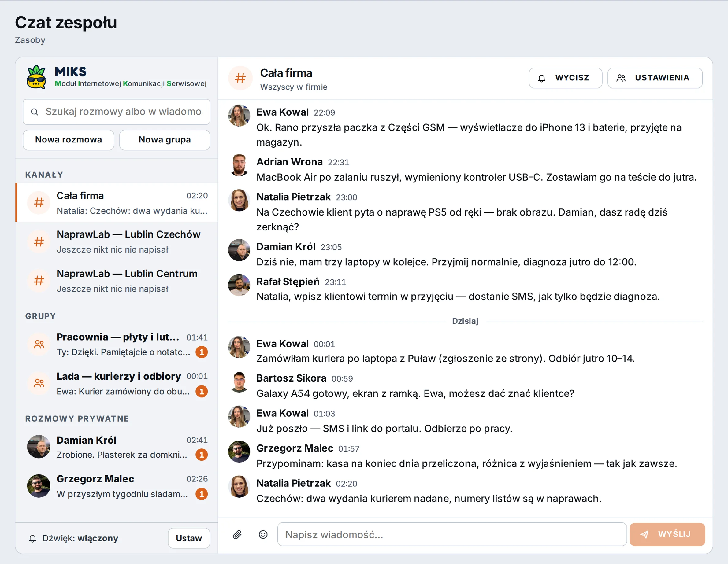
Task: Click the Szukaj rozmowy search field
Action: tap(116, 112)
